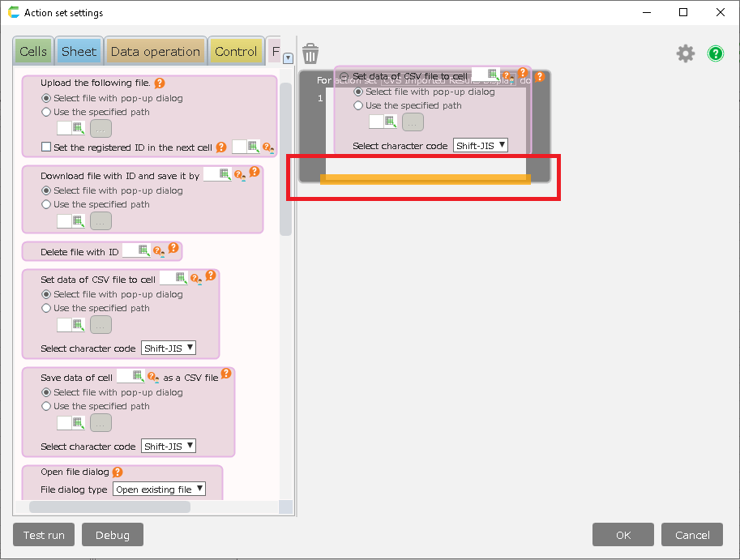Click help icon beside 'Open file dialog'
The width and height of the screenshot is (740, 560).
pyautogui.click(x=118, y=472)
